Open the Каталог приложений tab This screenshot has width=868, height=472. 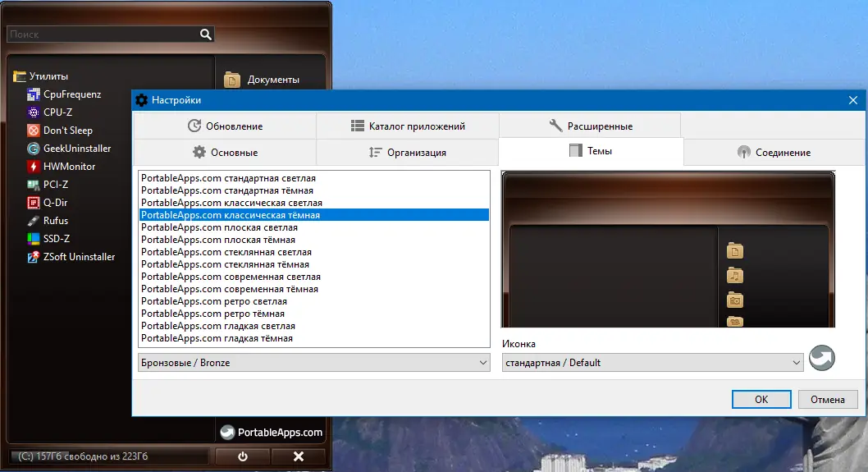(x=408, y=126)
